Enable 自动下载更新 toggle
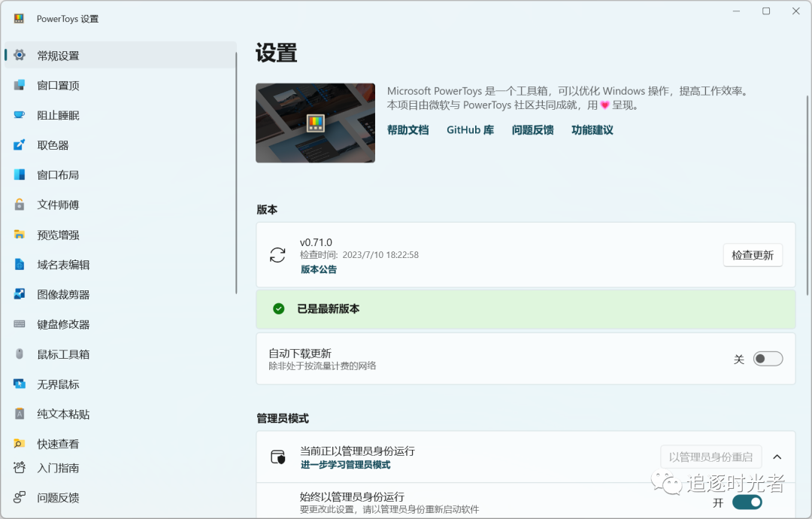 (768, 358)
